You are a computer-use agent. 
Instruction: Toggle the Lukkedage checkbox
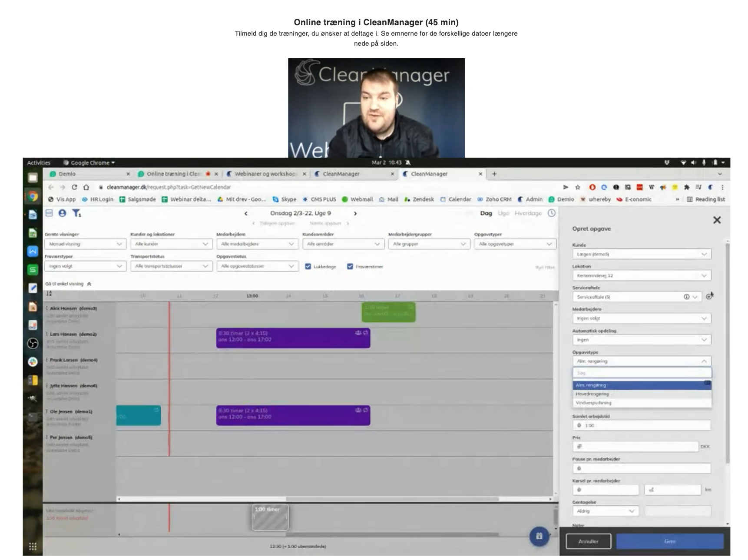308,266
